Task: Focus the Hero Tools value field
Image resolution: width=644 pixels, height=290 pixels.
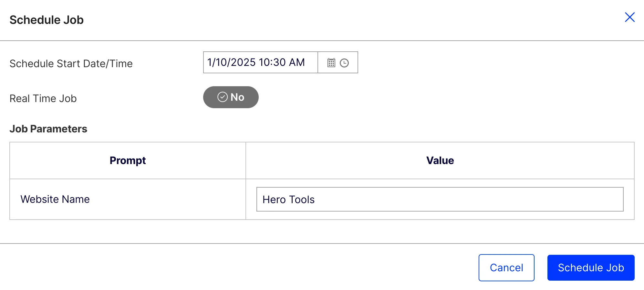Action: pyautogui.click(x=440, y=199)
